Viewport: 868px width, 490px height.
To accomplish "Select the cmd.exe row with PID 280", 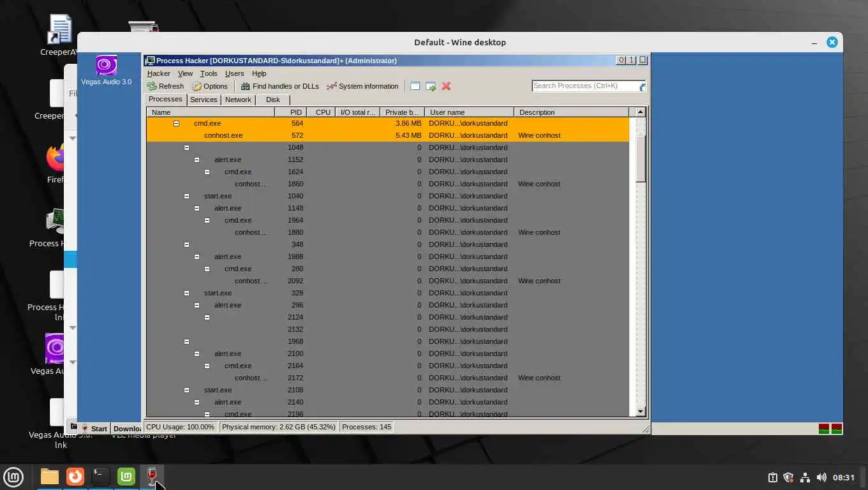I will [x=387, y=269].
